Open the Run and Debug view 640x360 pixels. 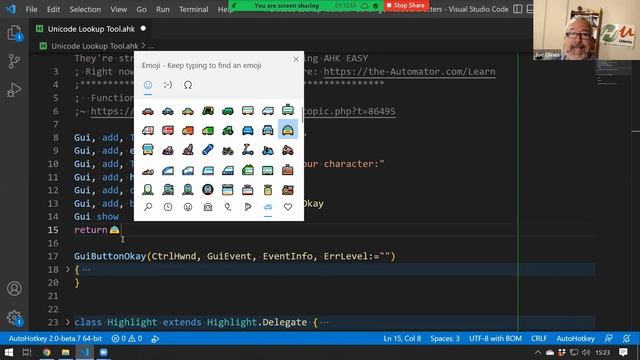pos(14,89)
